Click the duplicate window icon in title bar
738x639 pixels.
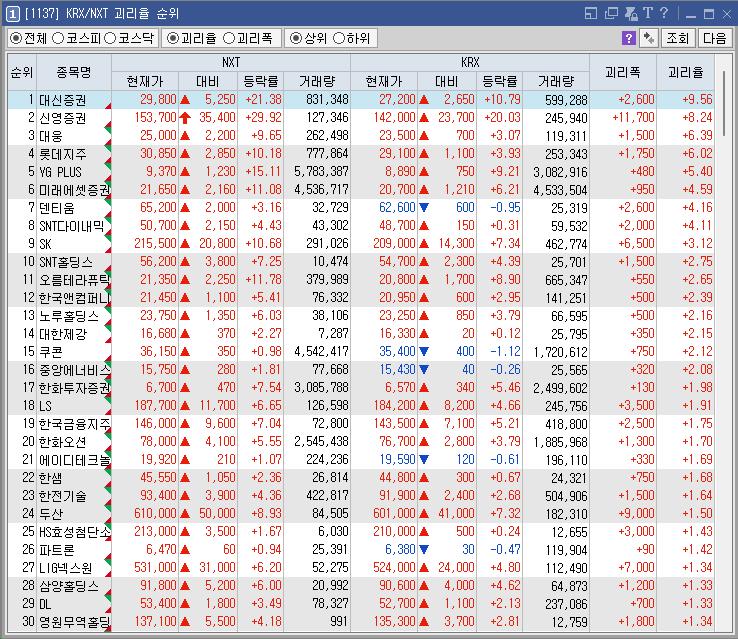(611, 13)
